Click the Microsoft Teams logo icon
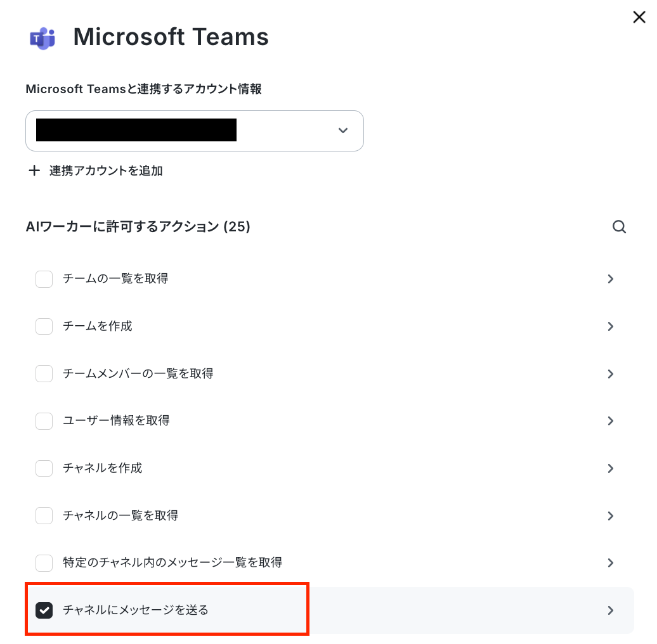This screenshot has height=644, width=657. coord(42,39)
